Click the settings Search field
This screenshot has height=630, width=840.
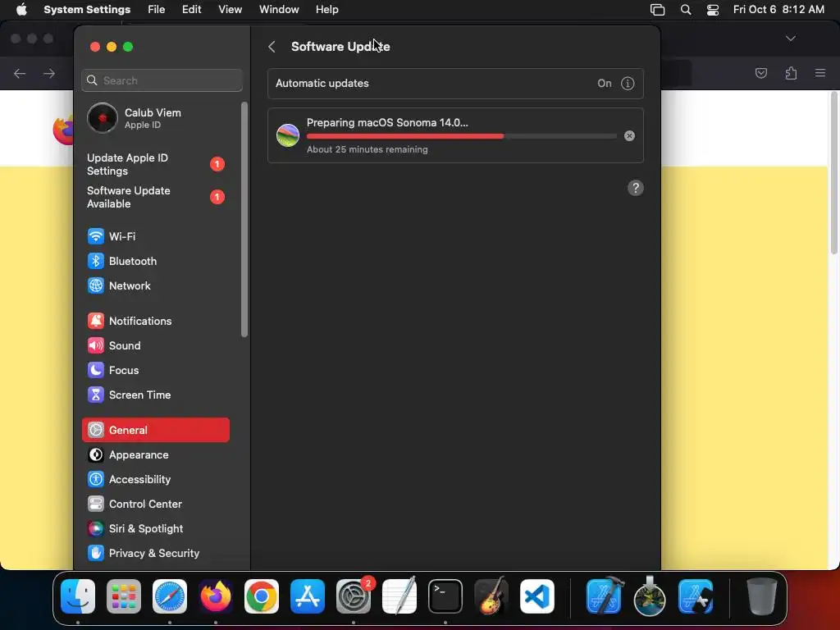[x=162, y=80]
